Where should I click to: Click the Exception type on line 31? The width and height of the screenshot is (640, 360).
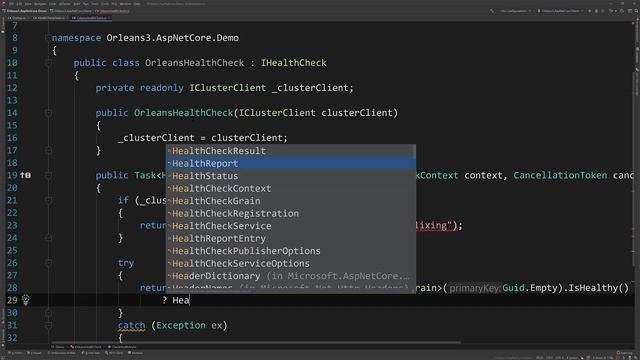coord(181,325)
